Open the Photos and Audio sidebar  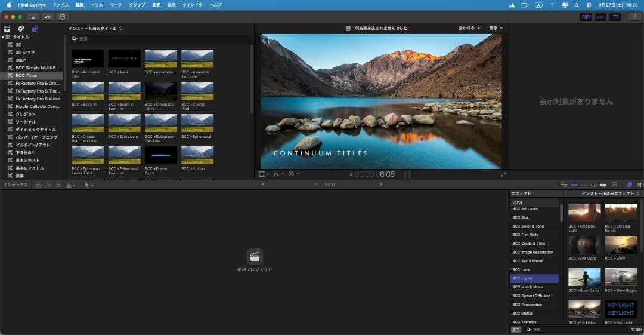[x=21, y=28]
